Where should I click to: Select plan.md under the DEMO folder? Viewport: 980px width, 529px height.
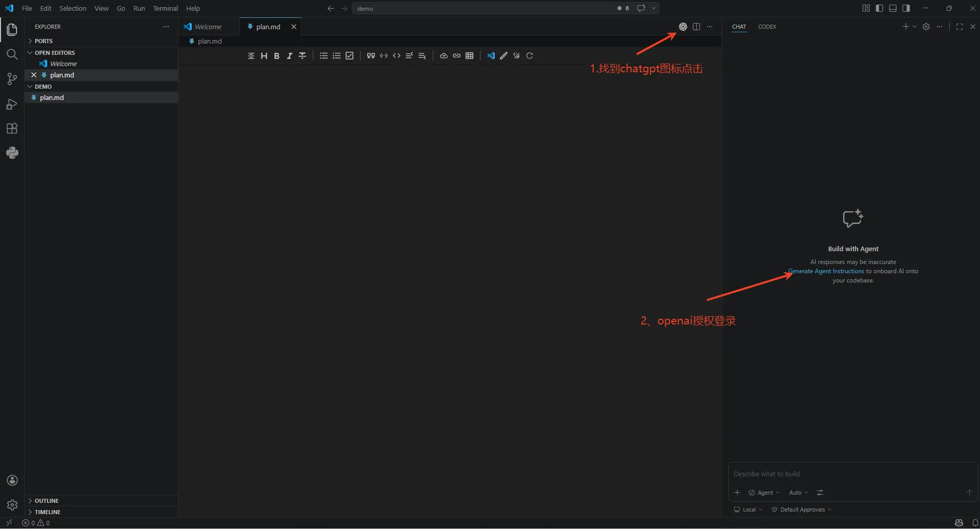coord(101,97)
